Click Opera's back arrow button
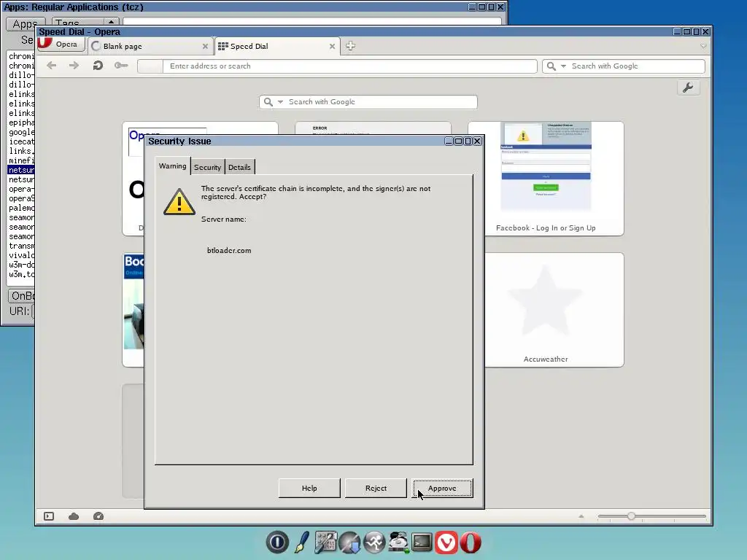This screenshot has height=560, width=747. [52, 66]
